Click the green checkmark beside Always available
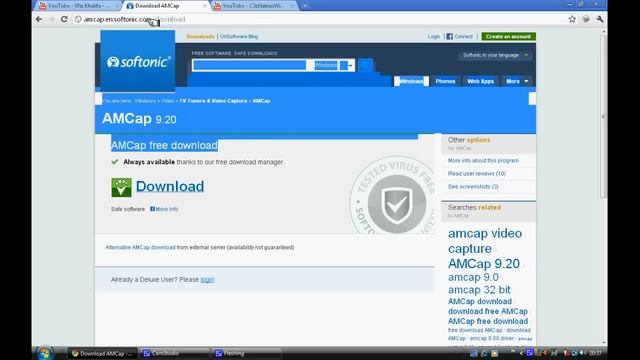Viewport: 640px width, 360px height. pos(115,162)
